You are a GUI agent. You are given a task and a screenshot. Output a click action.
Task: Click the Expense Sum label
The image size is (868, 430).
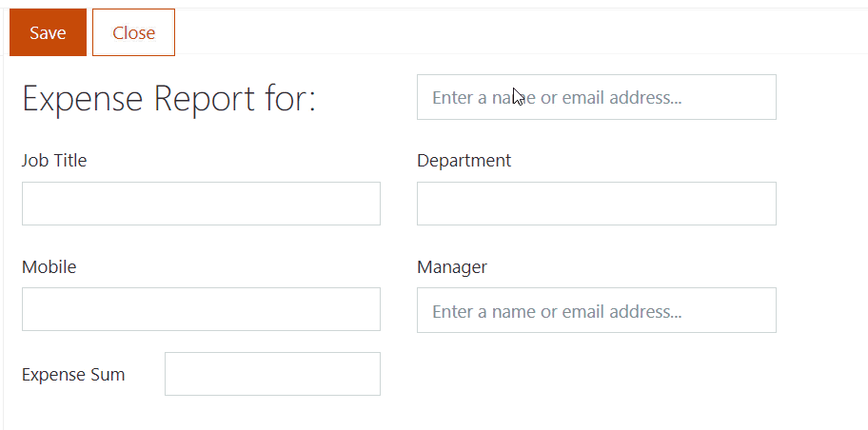click(x=73, y=375)
